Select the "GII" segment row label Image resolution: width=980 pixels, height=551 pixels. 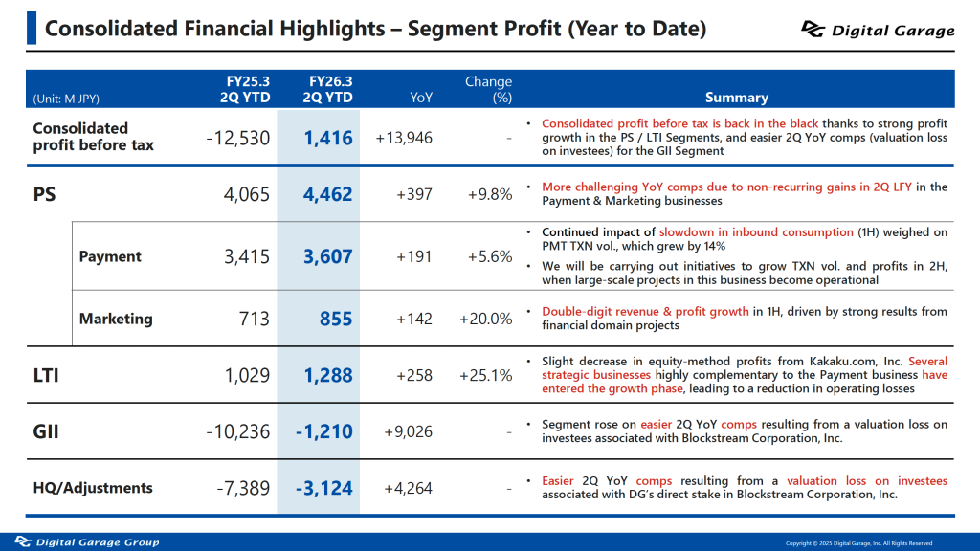click(46, 431)
